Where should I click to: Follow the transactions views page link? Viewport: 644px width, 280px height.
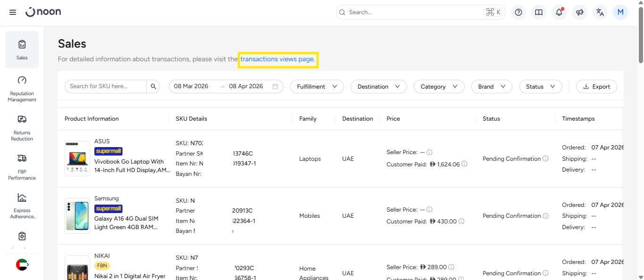click(277, 59)
